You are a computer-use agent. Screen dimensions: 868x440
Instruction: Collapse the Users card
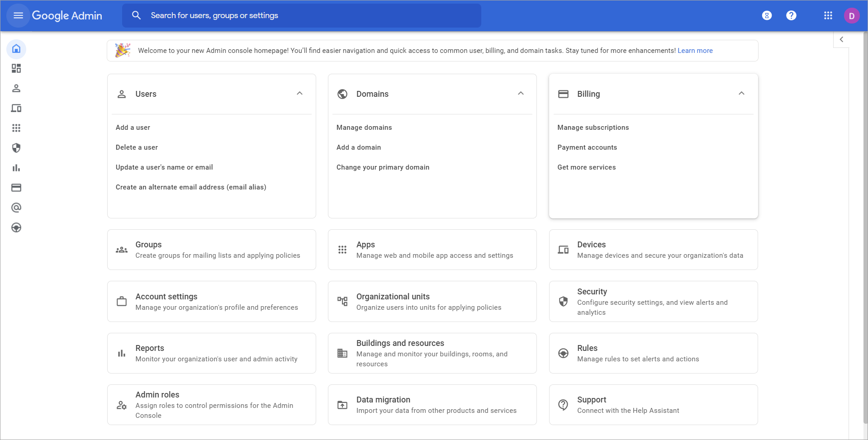click(x=299, y=94)
